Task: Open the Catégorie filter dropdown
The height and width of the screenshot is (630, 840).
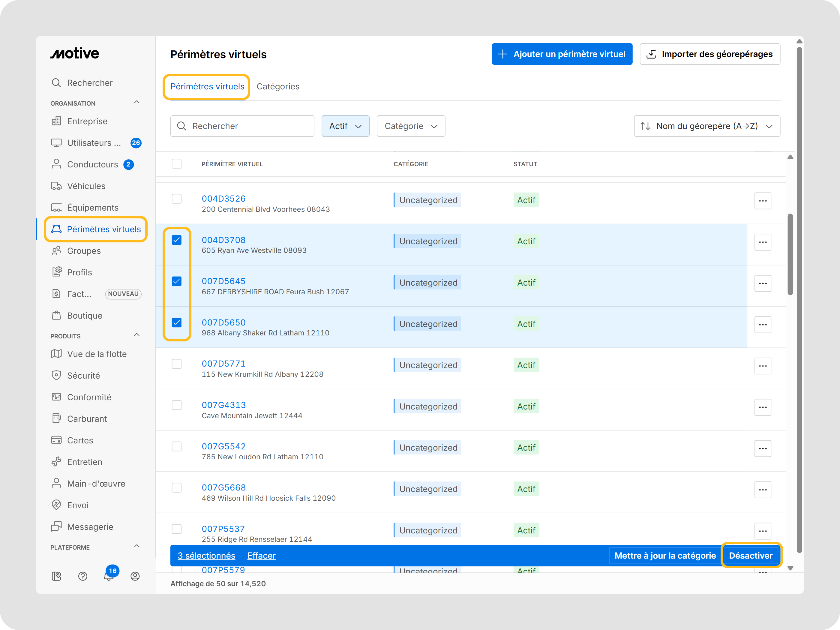Action: [x=410, y=126]
